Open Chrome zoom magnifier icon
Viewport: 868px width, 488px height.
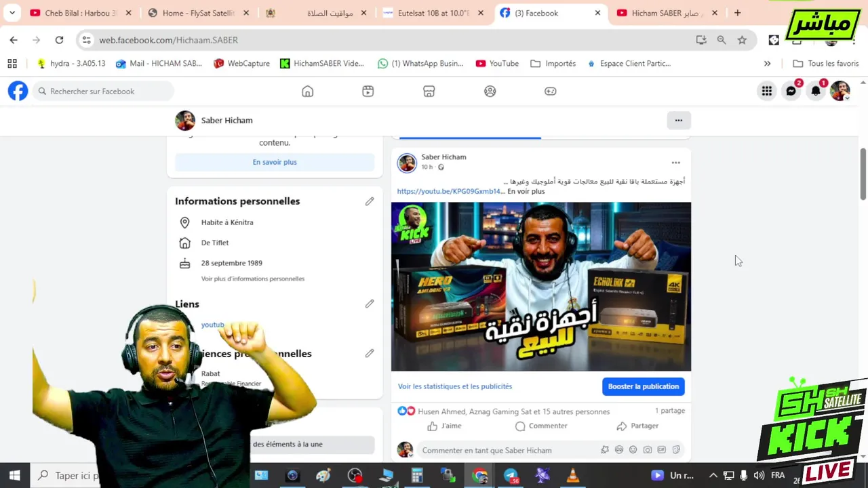[722, 40]
